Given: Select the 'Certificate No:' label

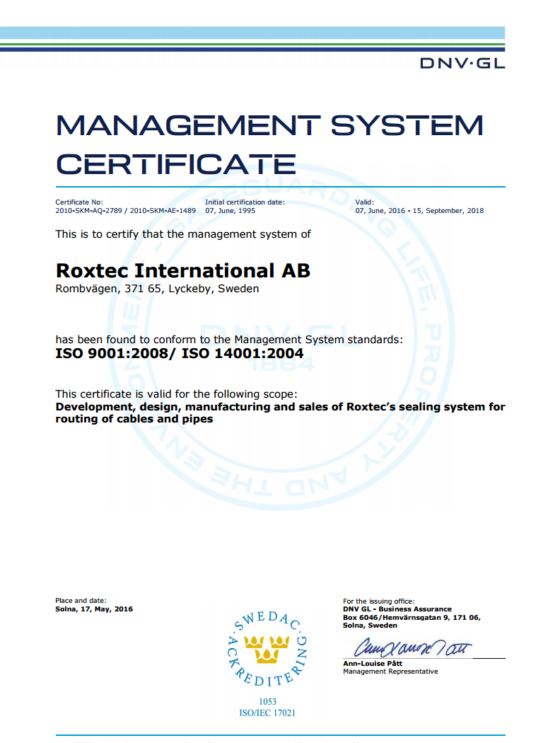Looking at the screenshot, I should coord(79,202).
